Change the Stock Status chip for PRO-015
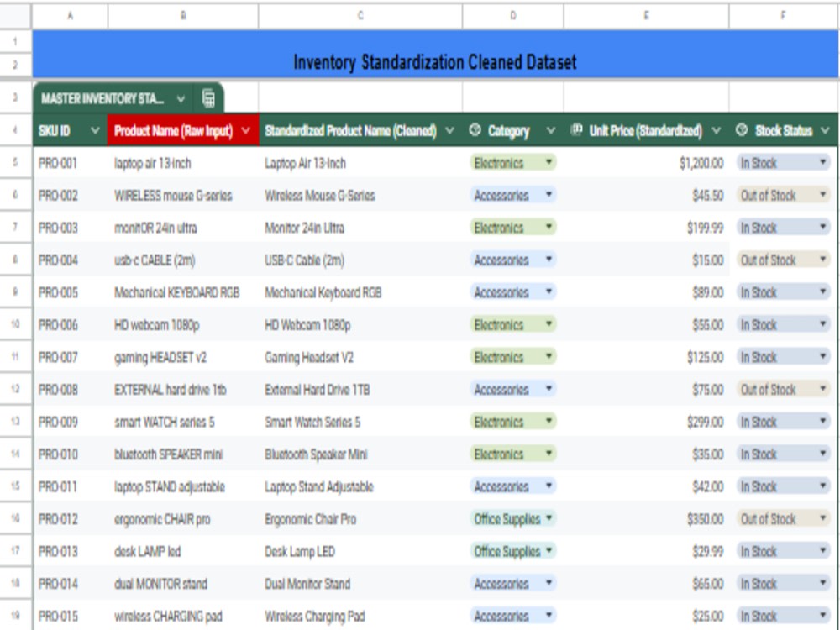Image resolution: width=840 pixels, height=630 pixels. 783,616
